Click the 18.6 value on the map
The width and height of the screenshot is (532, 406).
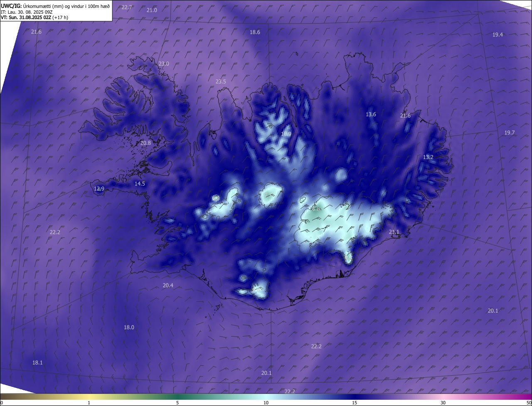tap(255, 32)
